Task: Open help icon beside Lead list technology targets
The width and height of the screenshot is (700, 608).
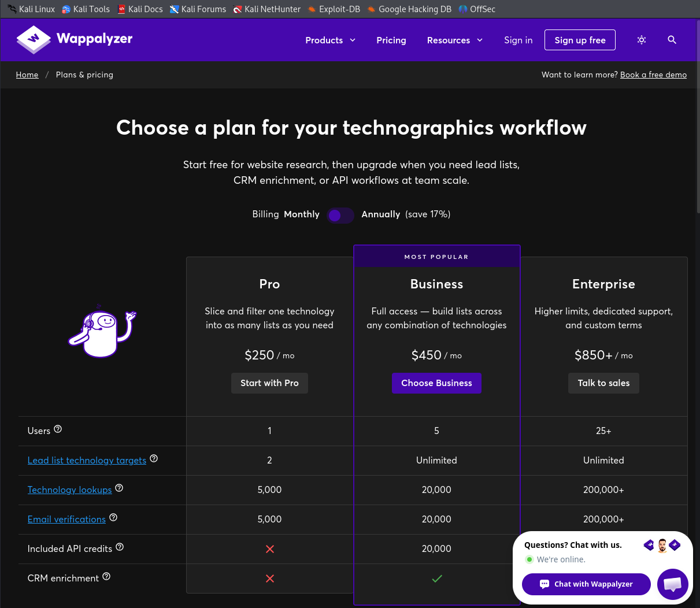Action: [154, 458]
